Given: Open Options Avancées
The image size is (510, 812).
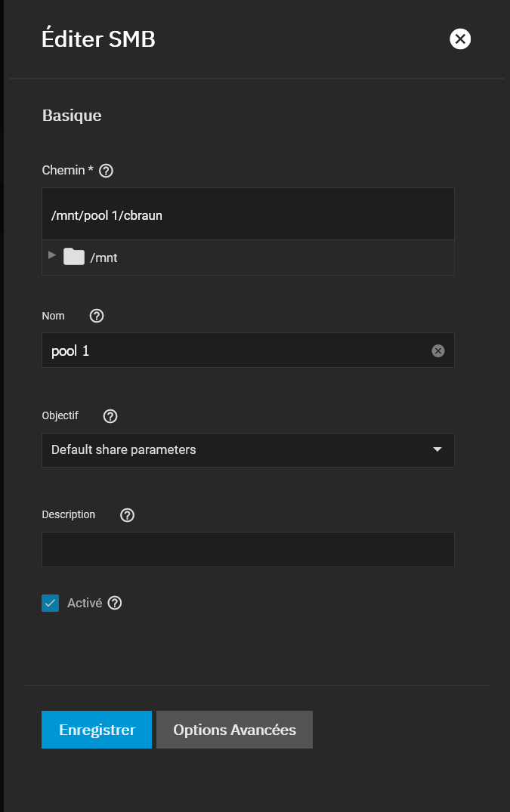Looking at the screenshot, I should click(234, 730).
